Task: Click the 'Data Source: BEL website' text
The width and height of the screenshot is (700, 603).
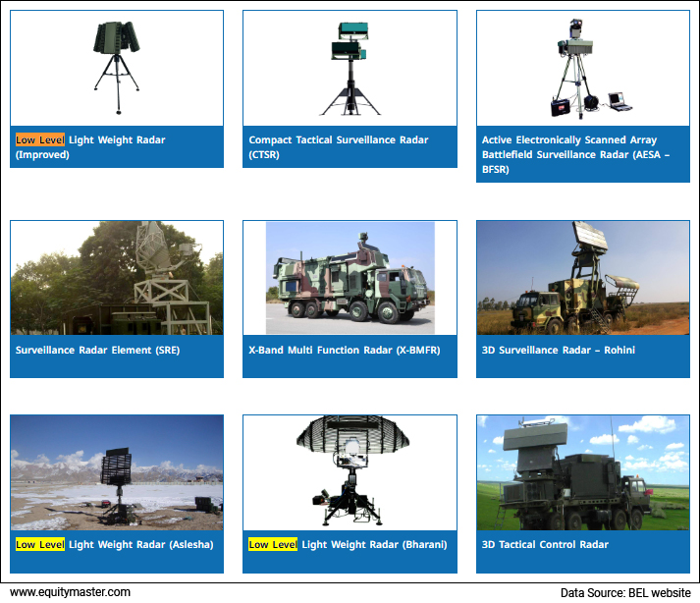Action: 625,593
